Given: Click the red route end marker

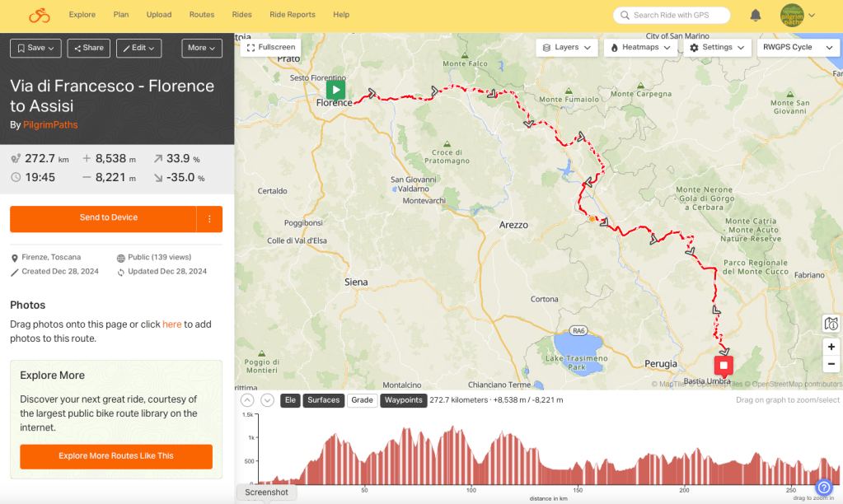Looking at the screenshot, I should pos(724,365).
